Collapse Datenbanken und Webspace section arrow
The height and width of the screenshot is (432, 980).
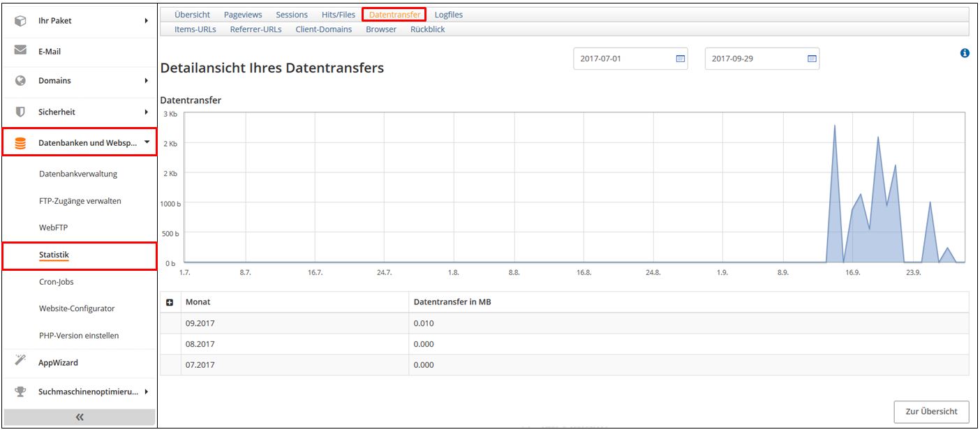147,142
